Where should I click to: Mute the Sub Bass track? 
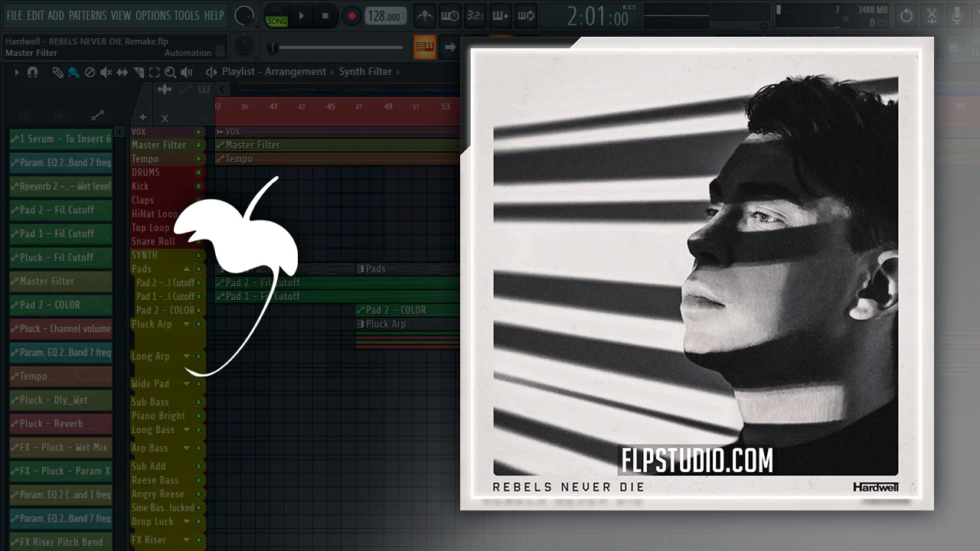(199, 403)
